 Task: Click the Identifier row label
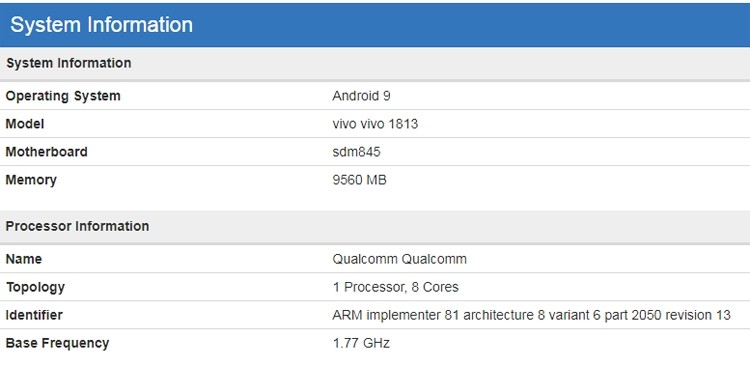(34, 315)
